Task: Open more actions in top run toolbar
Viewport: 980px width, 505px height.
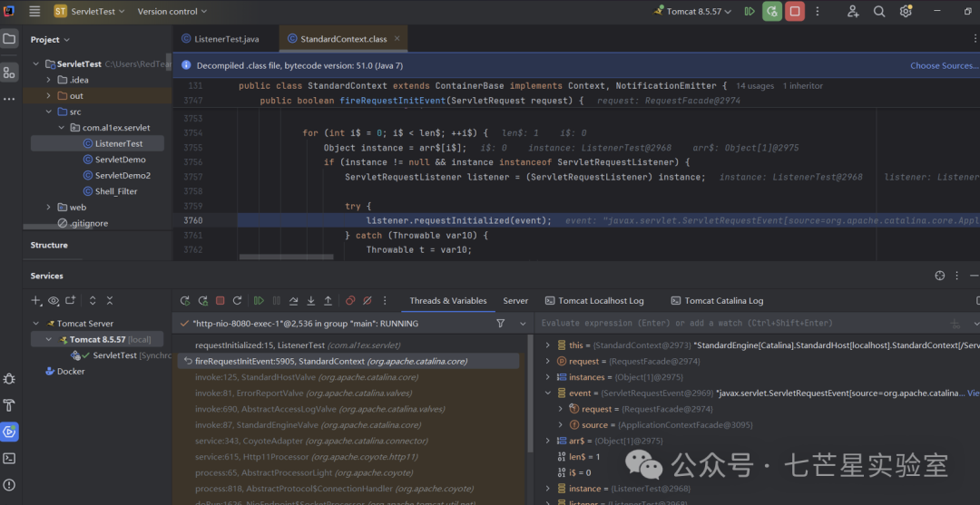Action: (817, 11)
